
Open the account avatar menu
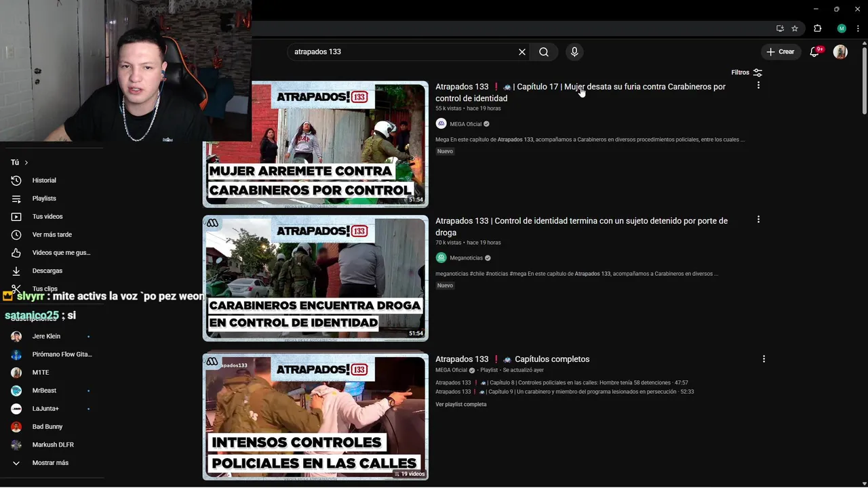[840, 52]
